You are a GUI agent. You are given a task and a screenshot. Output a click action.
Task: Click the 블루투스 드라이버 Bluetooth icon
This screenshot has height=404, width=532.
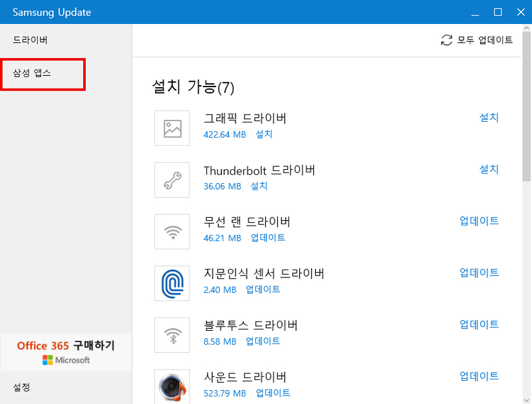point(172,335)
